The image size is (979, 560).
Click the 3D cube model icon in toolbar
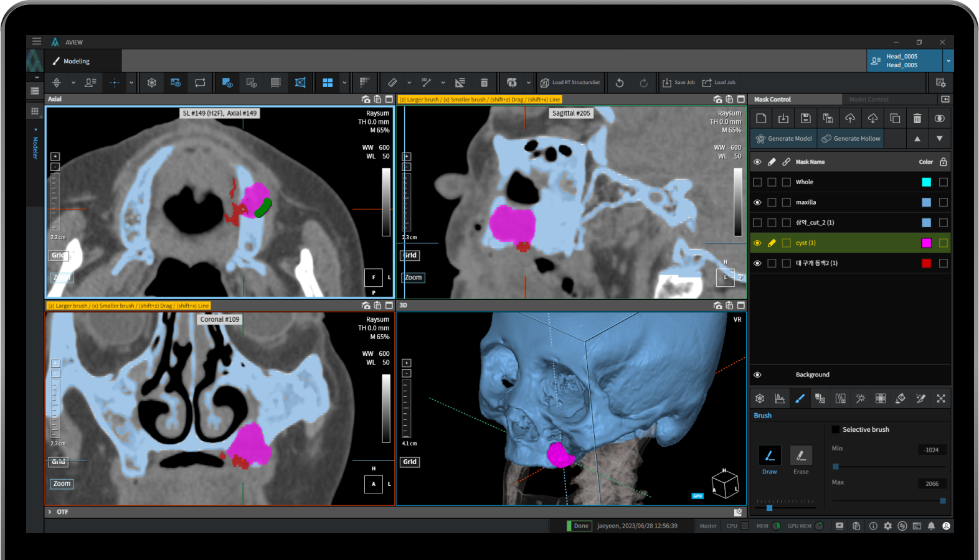tap(151, 82)
